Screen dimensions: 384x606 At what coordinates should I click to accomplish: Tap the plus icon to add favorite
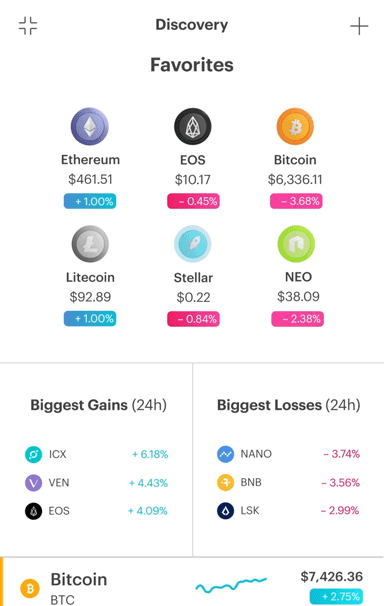pos(359,26)
